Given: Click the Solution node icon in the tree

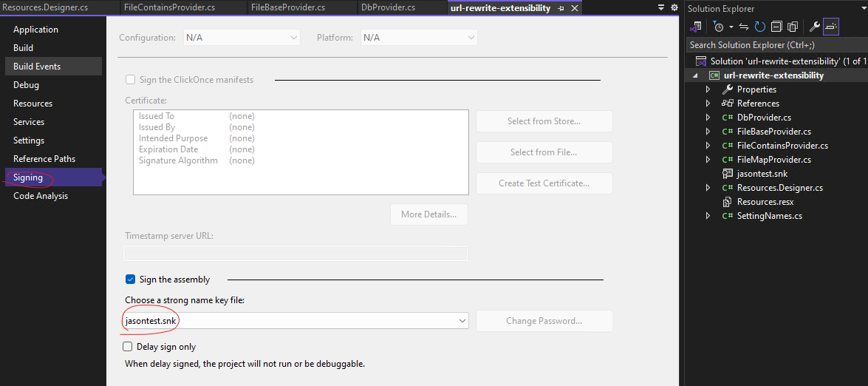Looking at the screenshot, I should click(x=701, y=61).
